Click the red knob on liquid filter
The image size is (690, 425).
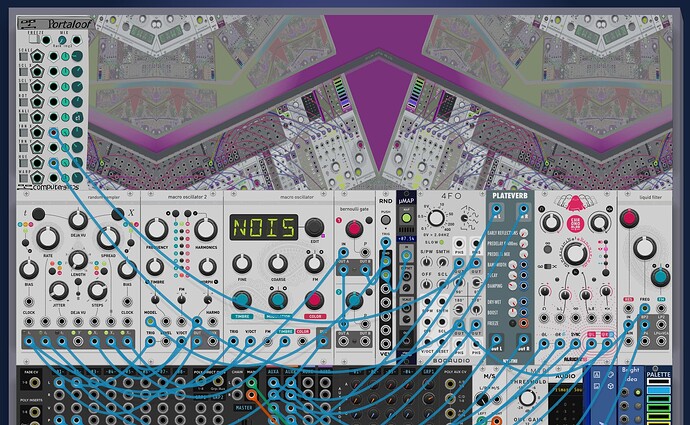point(629,218)
